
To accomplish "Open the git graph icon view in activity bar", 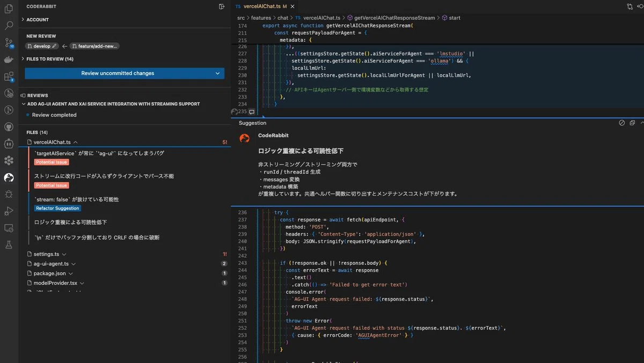I will (x=9, y=110).
